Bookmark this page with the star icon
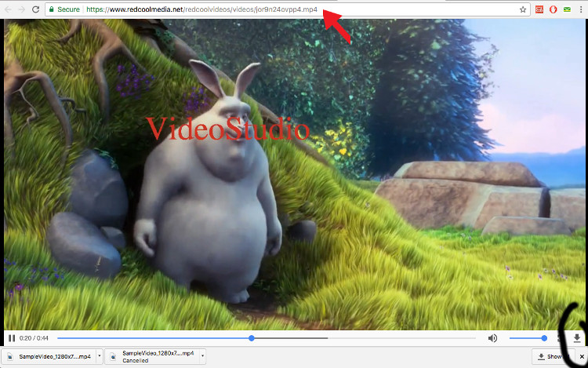This screenshot has height=368, width=588. [523, 9]
